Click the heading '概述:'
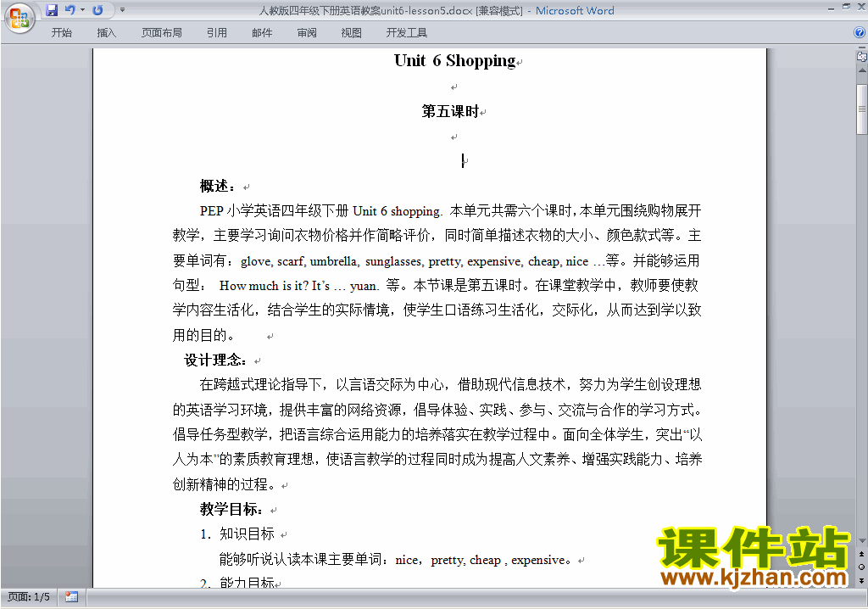 [x=218, y=187]
